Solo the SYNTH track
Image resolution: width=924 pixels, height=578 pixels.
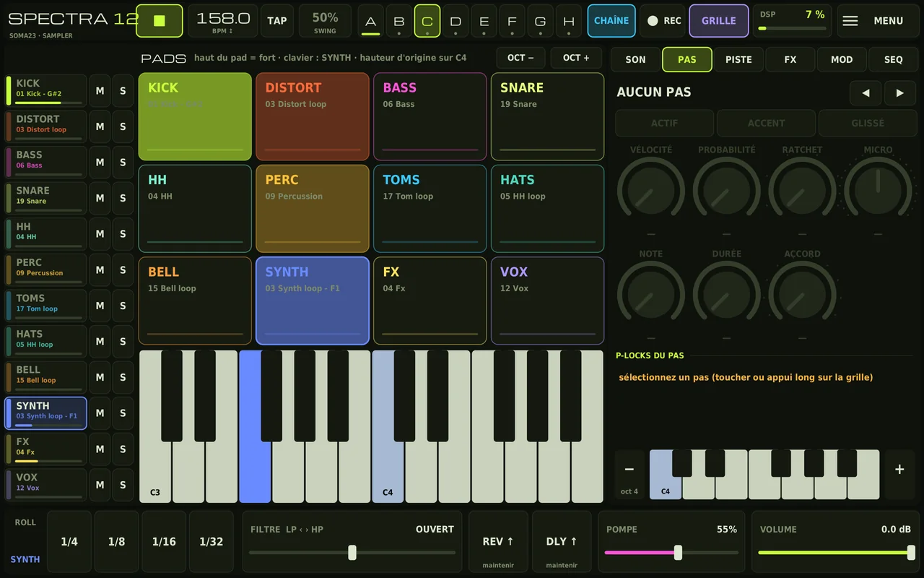pyautogui.click(x=123, y=413)
